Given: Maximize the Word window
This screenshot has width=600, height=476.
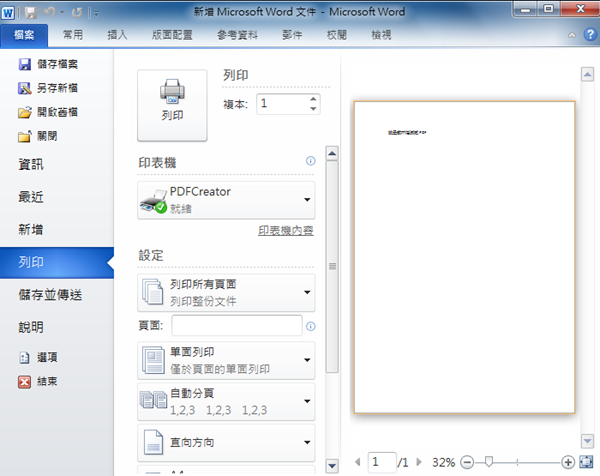Looking at the screenshot, I should (548, 9).
